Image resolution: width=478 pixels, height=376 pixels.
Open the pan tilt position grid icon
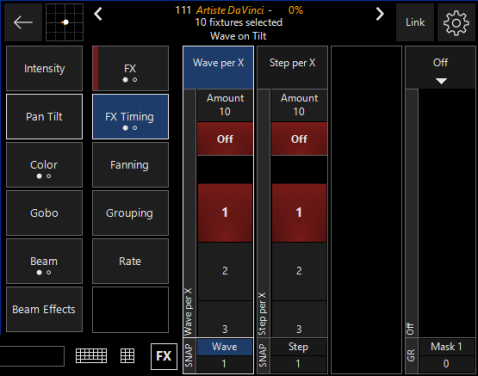click(x=65, y=22)
